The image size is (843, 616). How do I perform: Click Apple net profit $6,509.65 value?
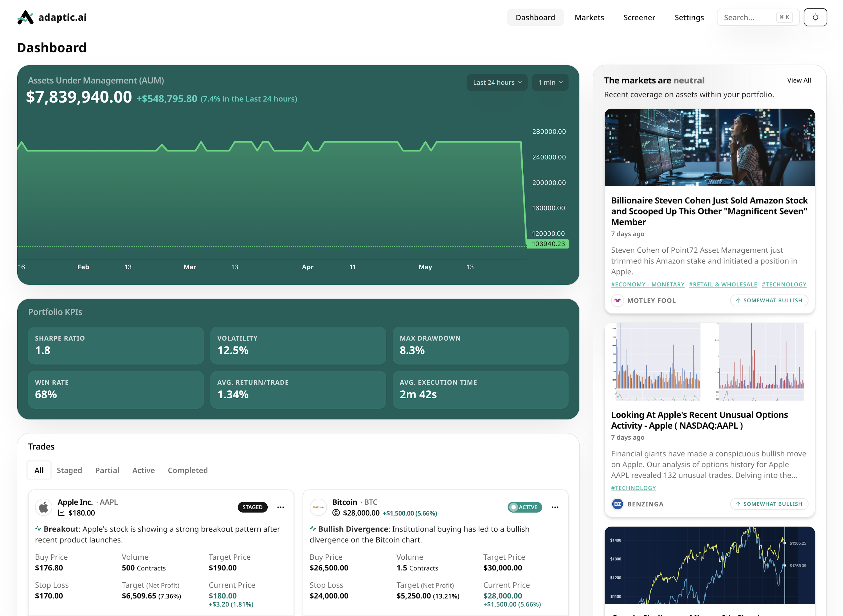pos(139,596)
